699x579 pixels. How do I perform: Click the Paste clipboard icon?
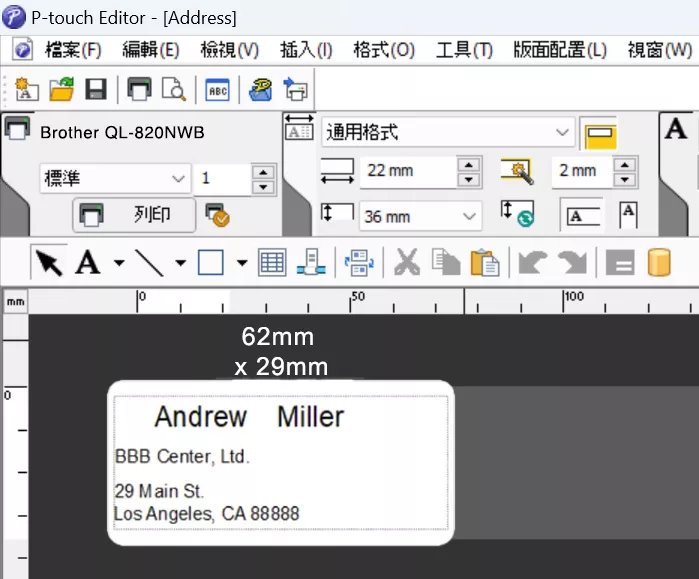(484, 263)
